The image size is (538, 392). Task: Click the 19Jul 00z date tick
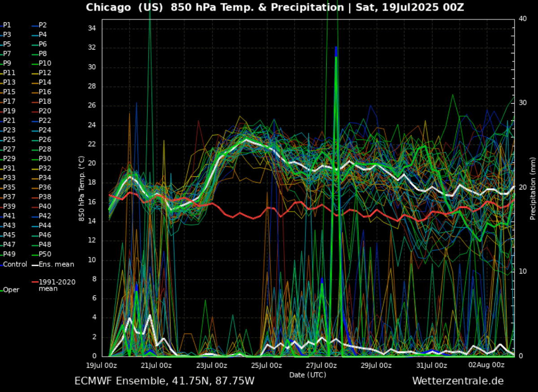click(102, 365)
